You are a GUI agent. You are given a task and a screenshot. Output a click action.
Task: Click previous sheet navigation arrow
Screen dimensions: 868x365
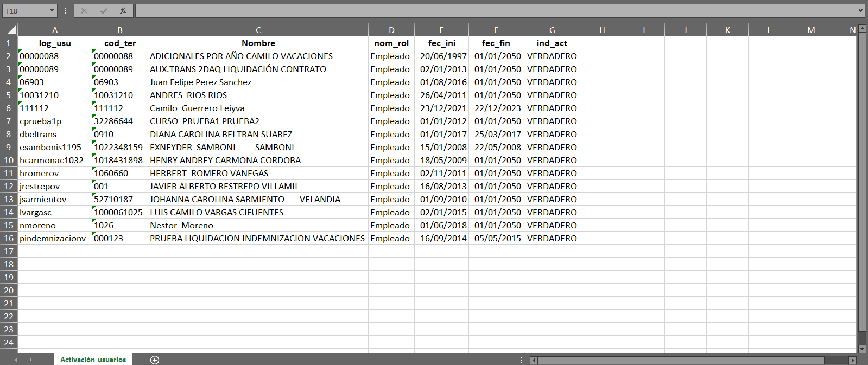point(16,360)
